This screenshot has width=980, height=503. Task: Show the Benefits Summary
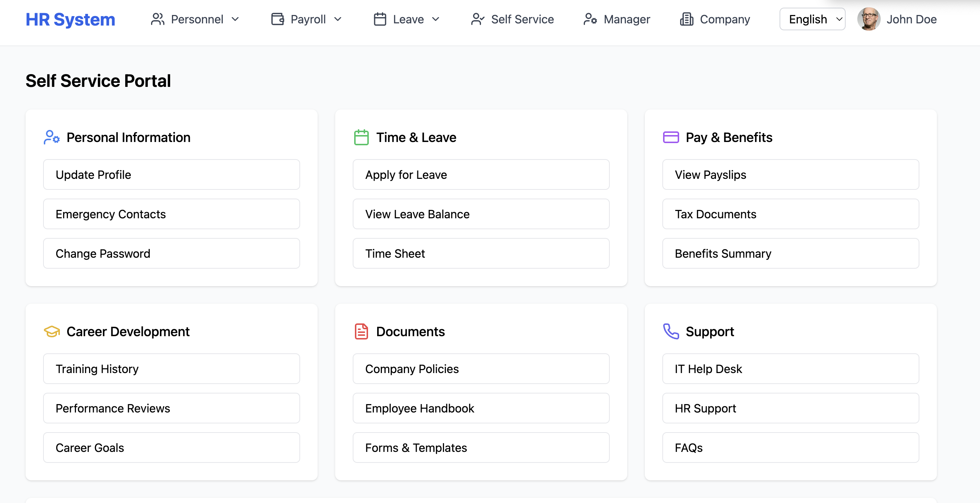click(791, 254)
